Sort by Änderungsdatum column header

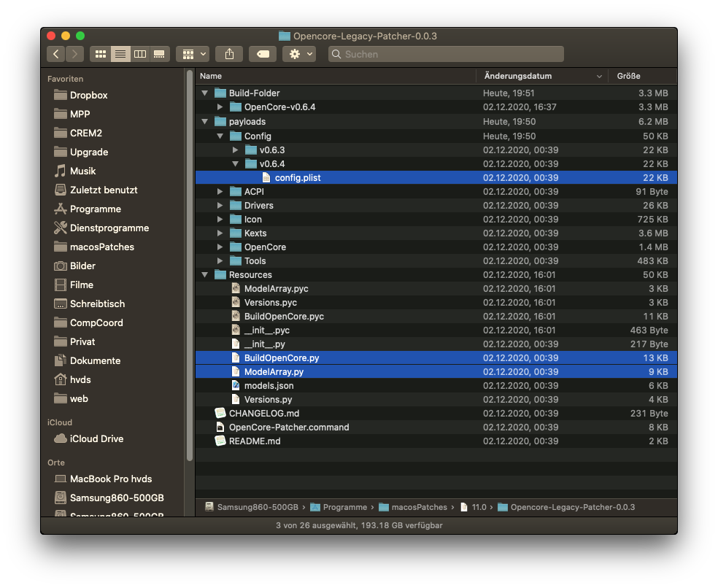518,76
